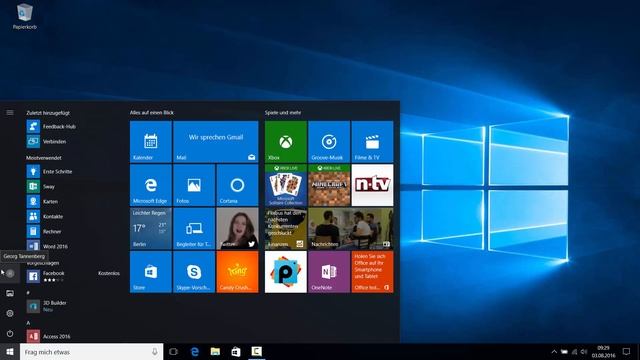Open Rechner app in list
The width and height of the screenshot is (640, 360).
[73, 231]
